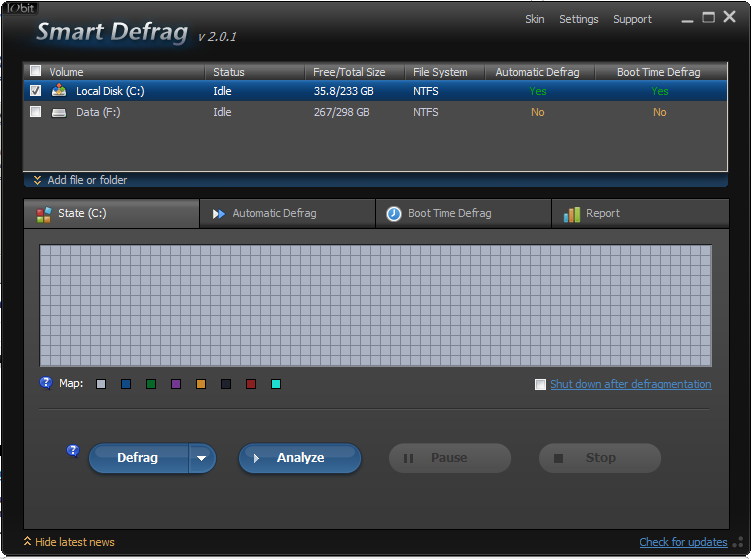Click Boot Time Defrag No for Data (F:)
The width and height of the screenshot is (751, 559).
pyautogui.click(x=660, y=112)
